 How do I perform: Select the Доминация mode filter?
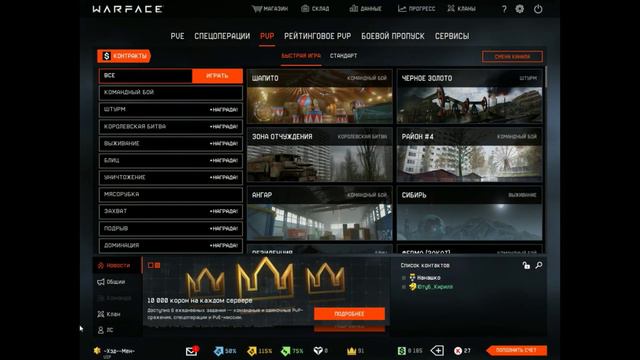[171, 246]
